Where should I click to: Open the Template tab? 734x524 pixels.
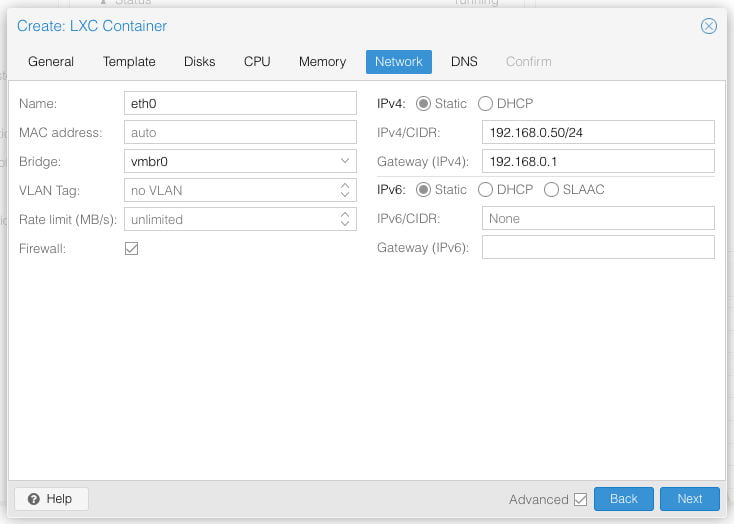129,62
